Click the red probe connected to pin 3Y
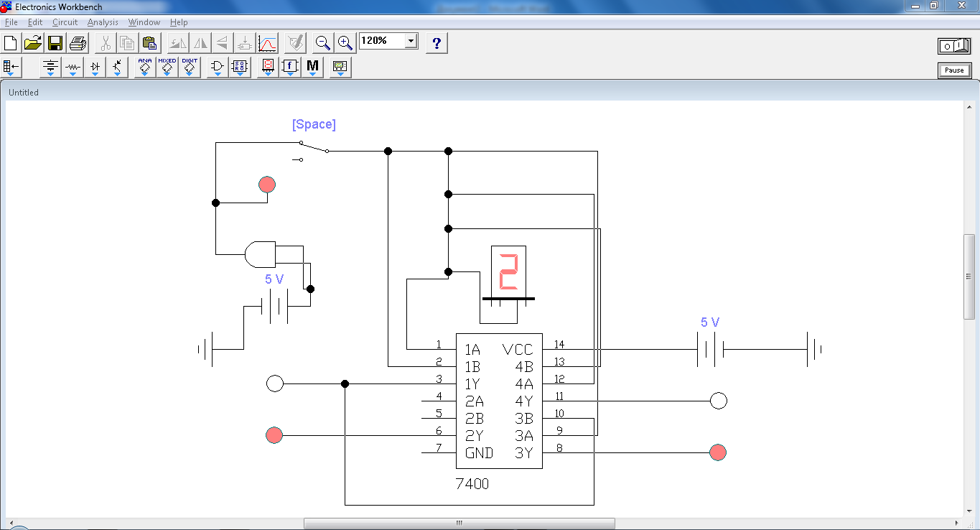The image size is (980, 530). click(718, 452)
